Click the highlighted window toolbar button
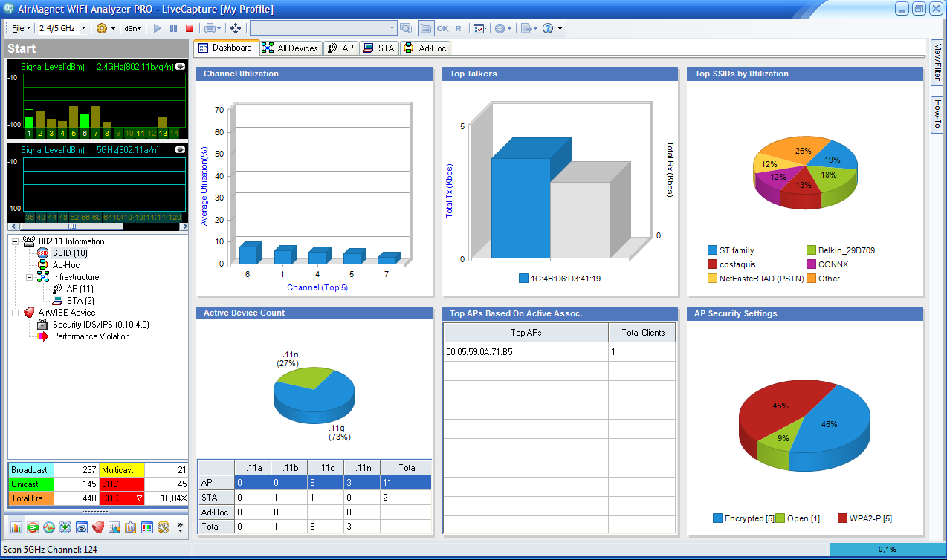This screenshot has width=947, height=560. [x=426, y=28]
